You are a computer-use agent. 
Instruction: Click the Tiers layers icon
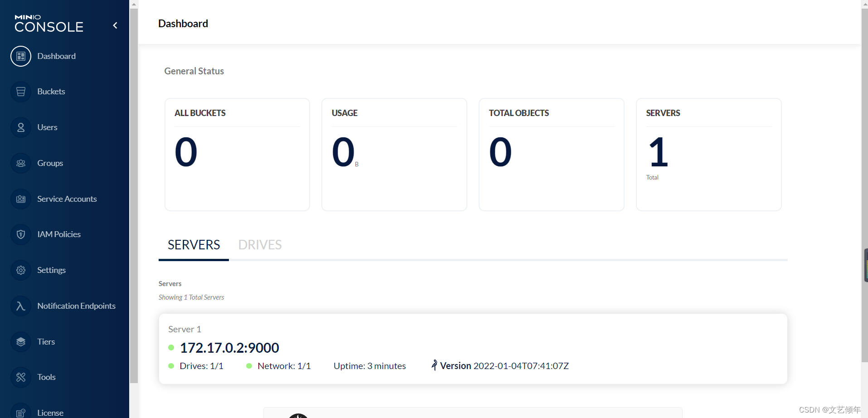21,342
